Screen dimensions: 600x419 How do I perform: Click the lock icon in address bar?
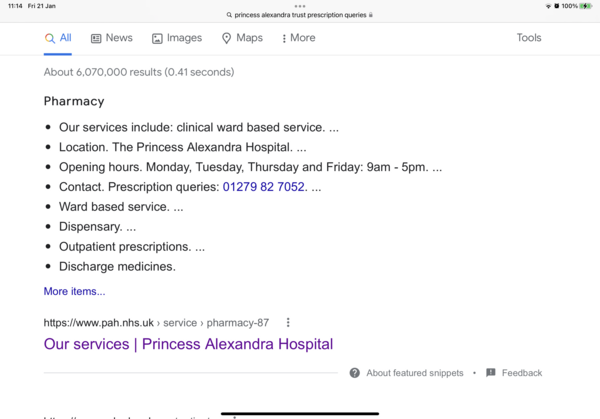pos(370,15)
